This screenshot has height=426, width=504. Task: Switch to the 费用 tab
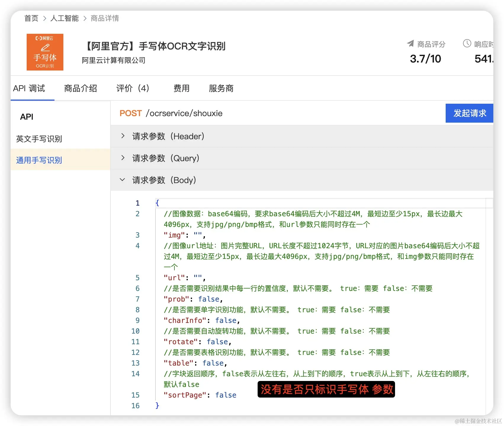pos(182,88)
